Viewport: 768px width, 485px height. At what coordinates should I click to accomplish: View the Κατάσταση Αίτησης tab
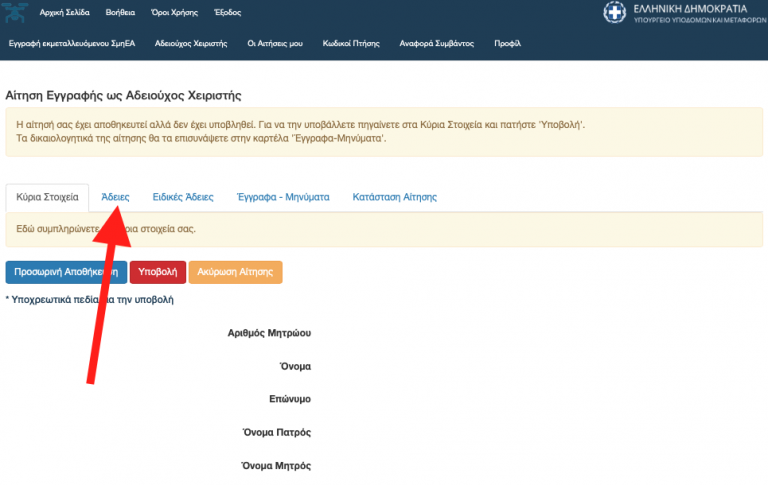click(x=394, y=197)
